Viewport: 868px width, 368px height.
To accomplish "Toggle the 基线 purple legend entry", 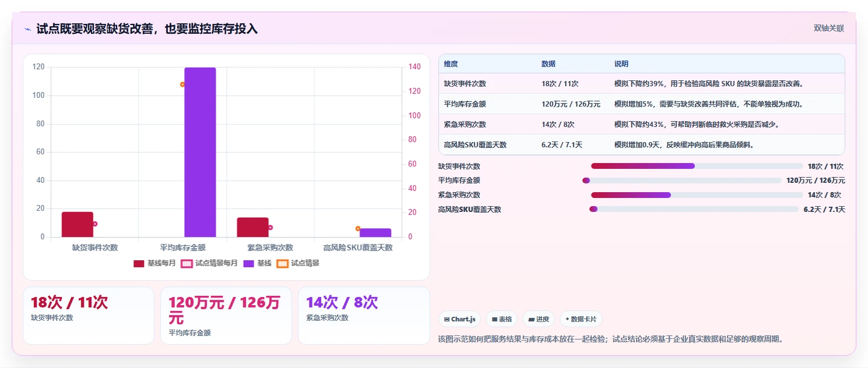I will coord(257,263).
